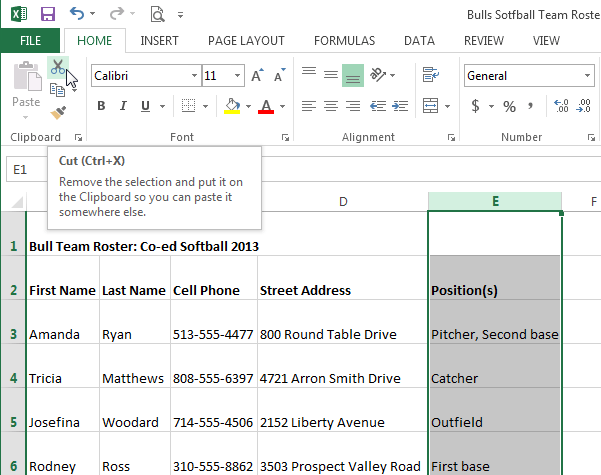Viewport: 601px width, 475px height.
Task: Apply the percent style format
Action: point(509,106)
